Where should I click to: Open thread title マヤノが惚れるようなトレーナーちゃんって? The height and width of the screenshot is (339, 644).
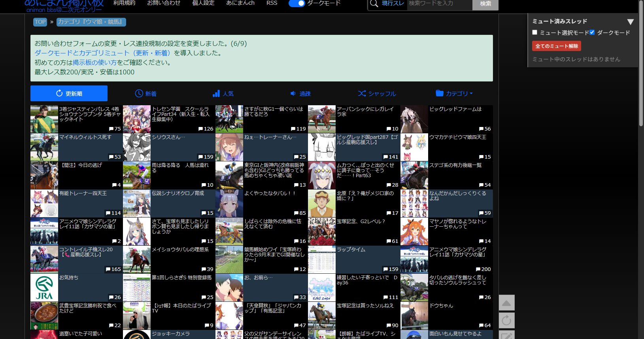[458, 224]
